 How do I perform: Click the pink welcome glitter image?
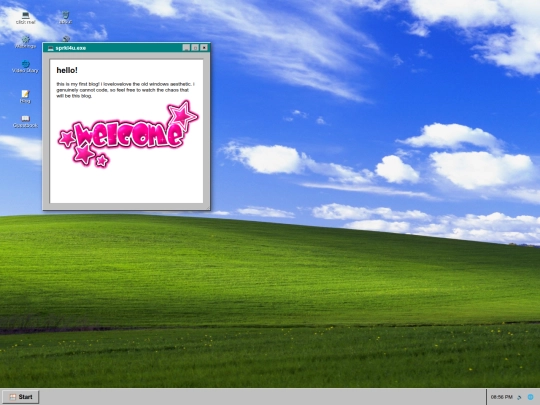coord(128,134)
